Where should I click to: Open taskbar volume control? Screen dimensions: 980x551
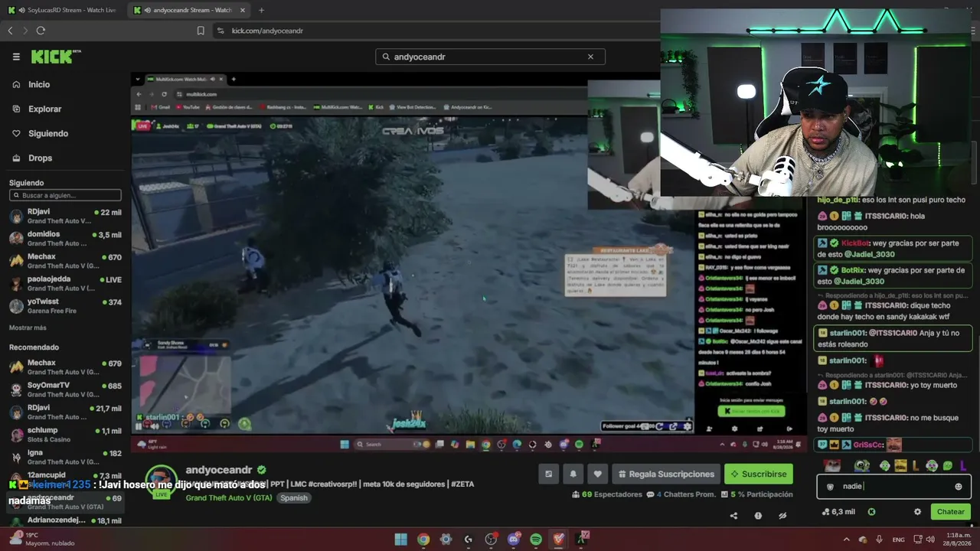click(x=932, y=540)
